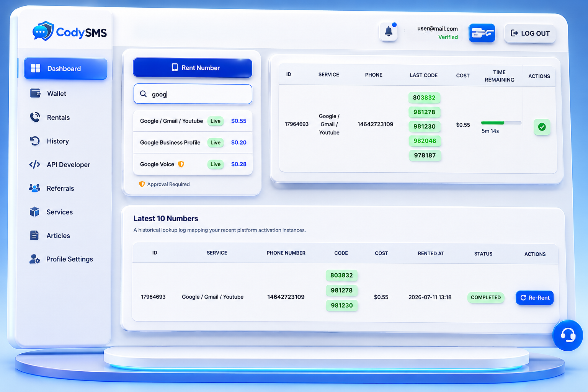Open the headset support chat bubble
Image resolution: width=588 pixels, height=392 pixels.
coord(568,335)
